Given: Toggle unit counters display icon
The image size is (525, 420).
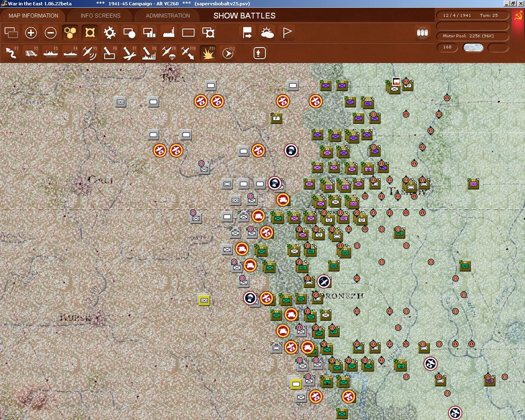Looking at the screenshot, I should (x=11, y=32).
